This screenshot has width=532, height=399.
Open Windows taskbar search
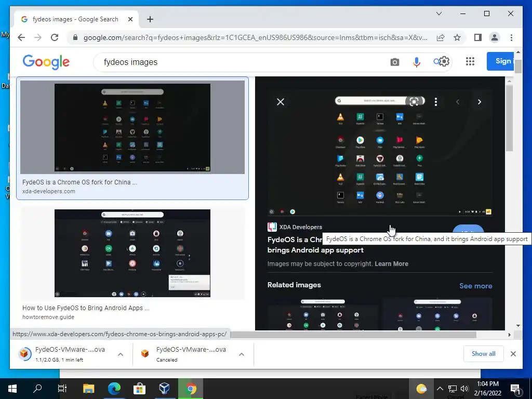click(x=37, y=389)
